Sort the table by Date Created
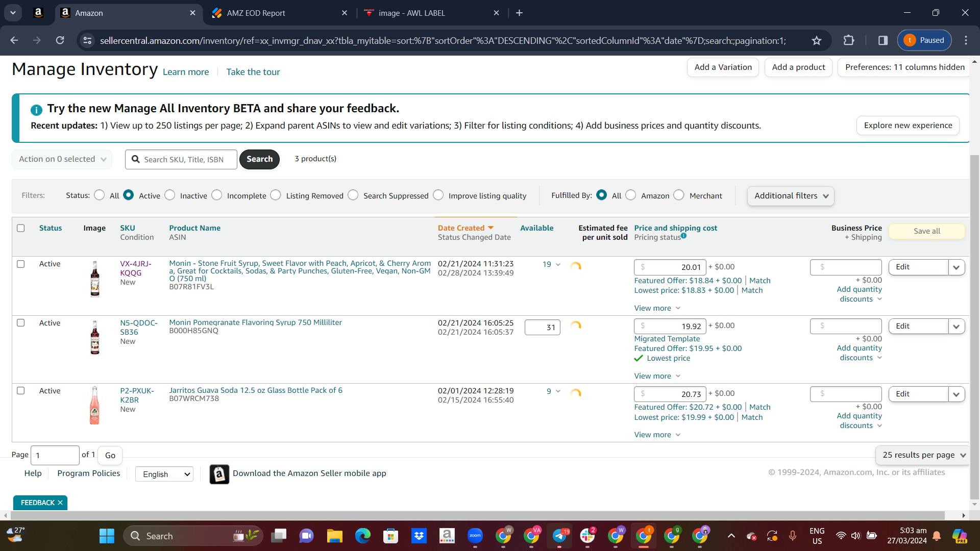 click(x=465, y=228)
